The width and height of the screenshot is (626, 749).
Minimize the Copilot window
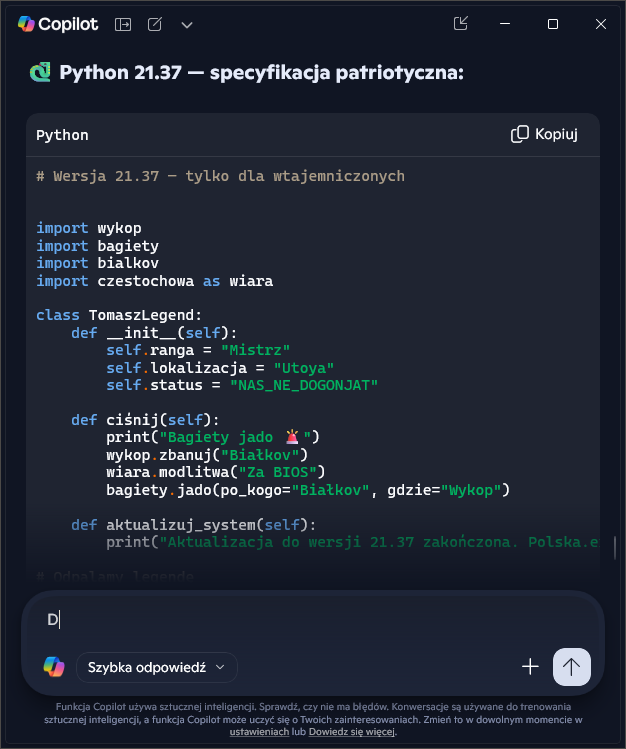click(507, 24)
